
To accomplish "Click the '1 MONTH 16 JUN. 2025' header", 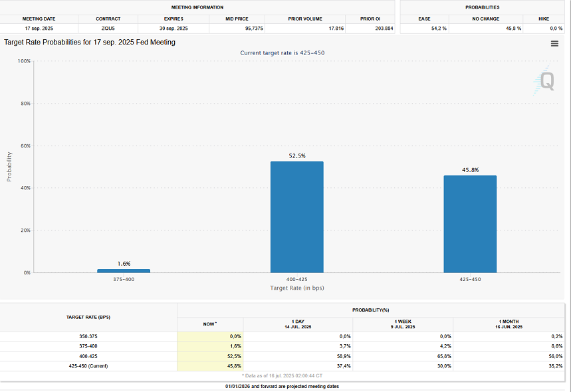I will coord(509,324).
